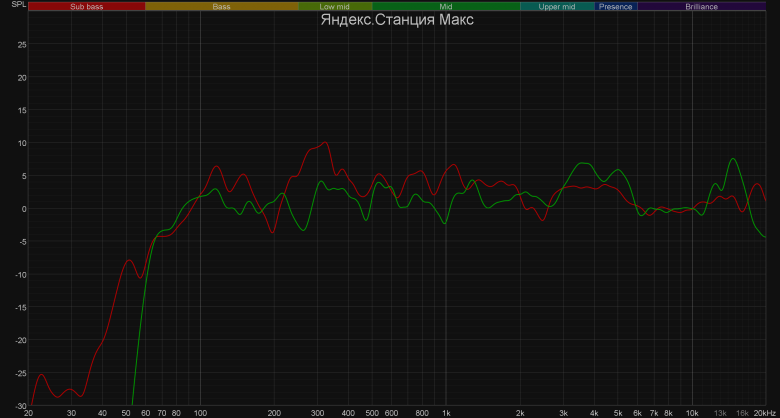Click the Sub bass frequency band label
Viewport: 780px width, 418px height.
click(x=87, y=7)
